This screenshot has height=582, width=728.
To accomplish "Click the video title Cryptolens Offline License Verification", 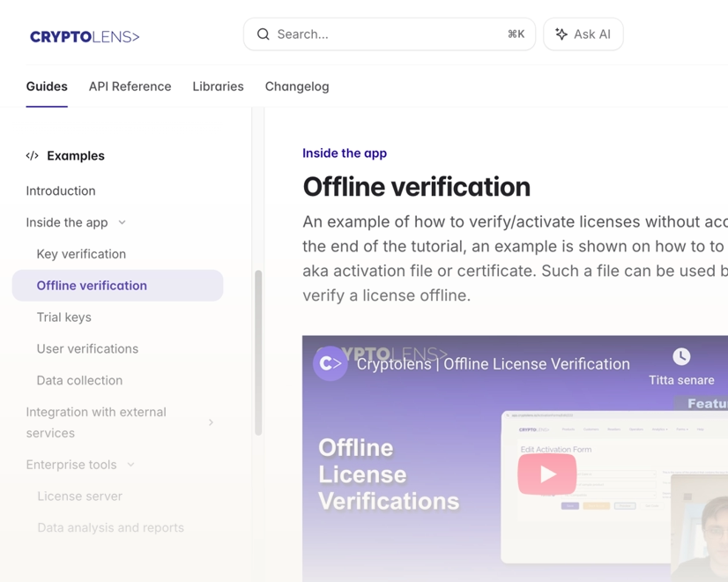I will (493, 363).
